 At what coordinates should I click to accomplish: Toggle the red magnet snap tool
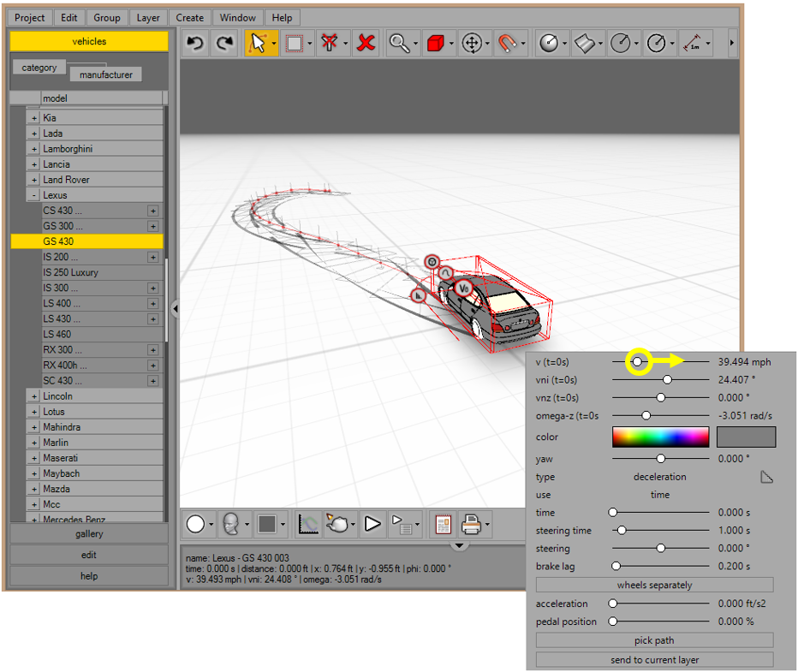[507, 44]
